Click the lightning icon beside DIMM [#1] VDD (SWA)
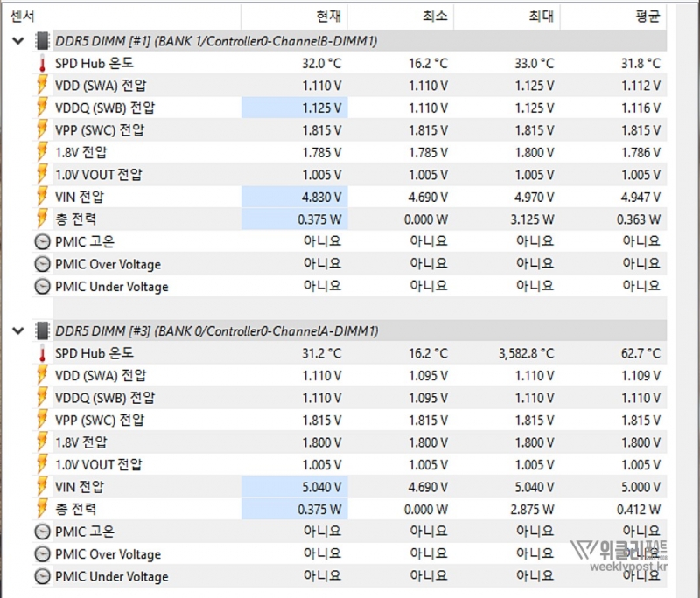Screen dimensions: 700x598 click(41, 86)
